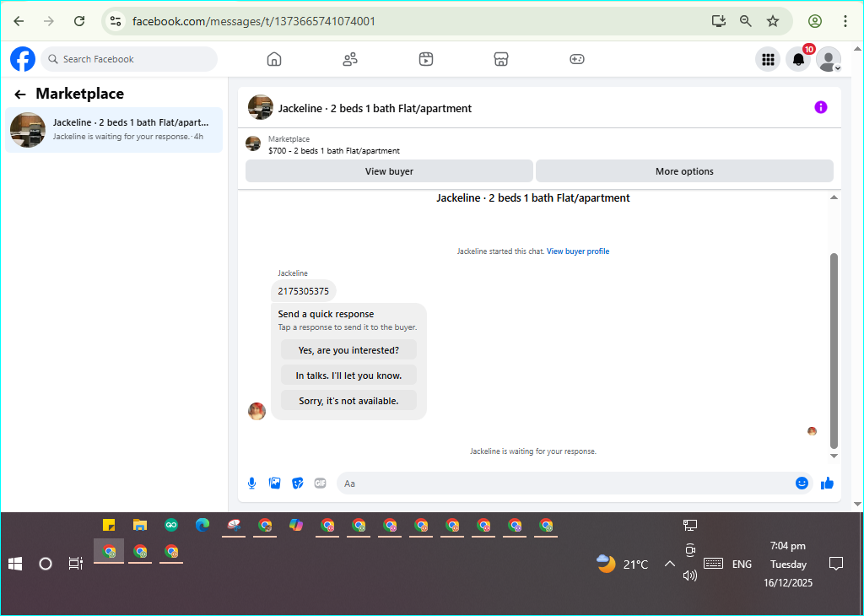Image resolution: width=864 pixels, height=616 pixels.
Task: Click the chat scroll-down arrow
Action: coord(834,457)
